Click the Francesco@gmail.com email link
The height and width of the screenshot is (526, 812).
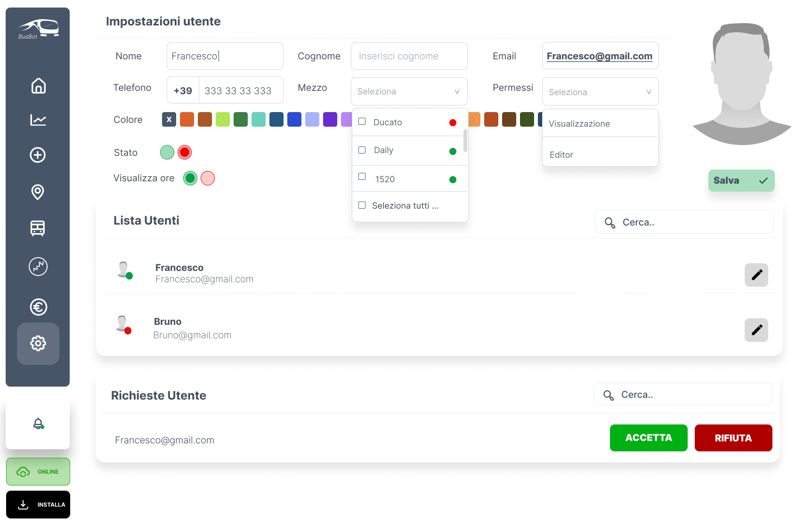point(600,56)
